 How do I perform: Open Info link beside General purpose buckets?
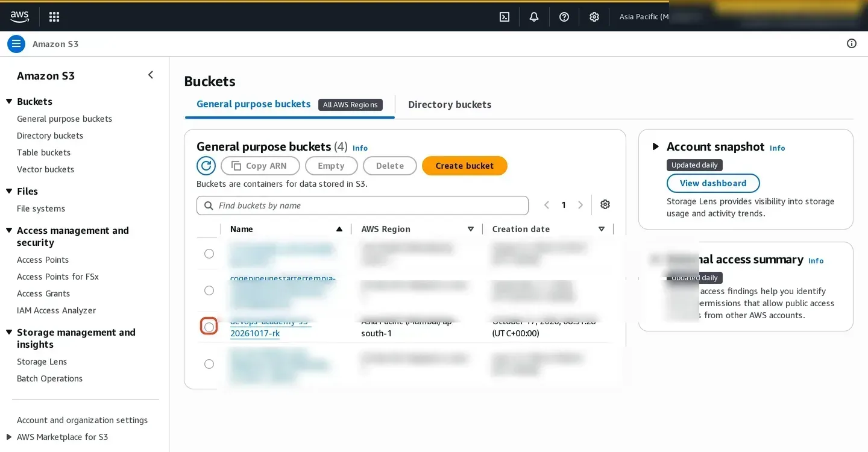click(x=360, y=148)
